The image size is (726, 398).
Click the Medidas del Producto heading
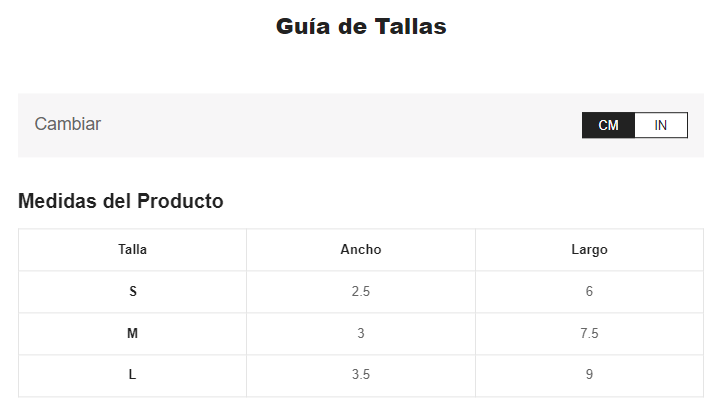click(121, 201)
